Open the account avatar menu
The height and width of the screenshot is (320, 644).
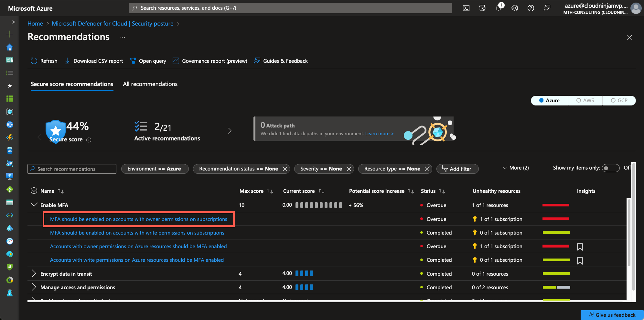tap(636, 8)
